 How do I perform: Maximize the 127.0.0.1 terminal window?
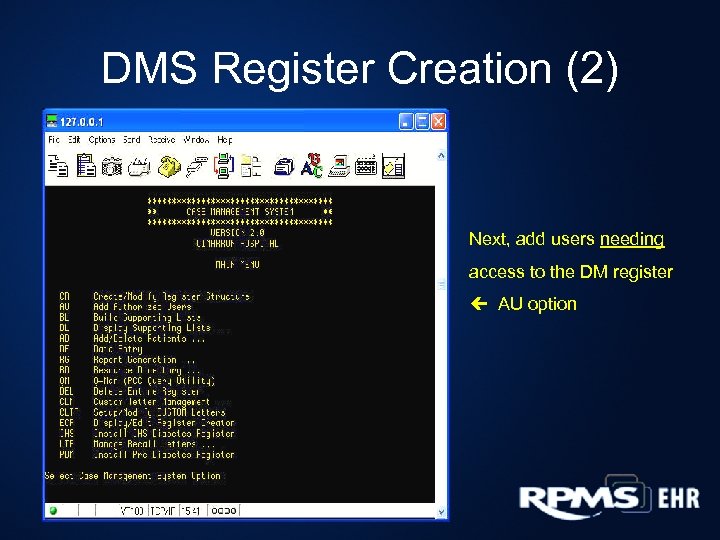tap(422, 122)
